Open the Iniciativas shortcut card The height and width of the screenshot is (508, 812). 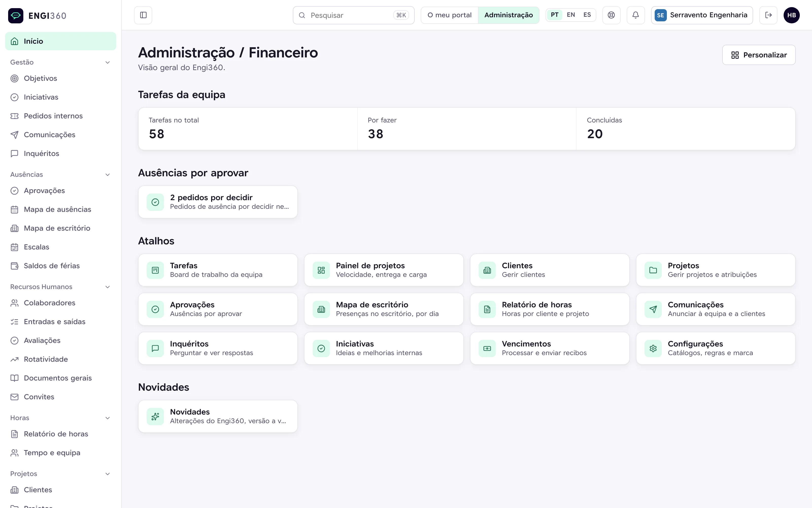pyautogui.click(x=383, y=348)
